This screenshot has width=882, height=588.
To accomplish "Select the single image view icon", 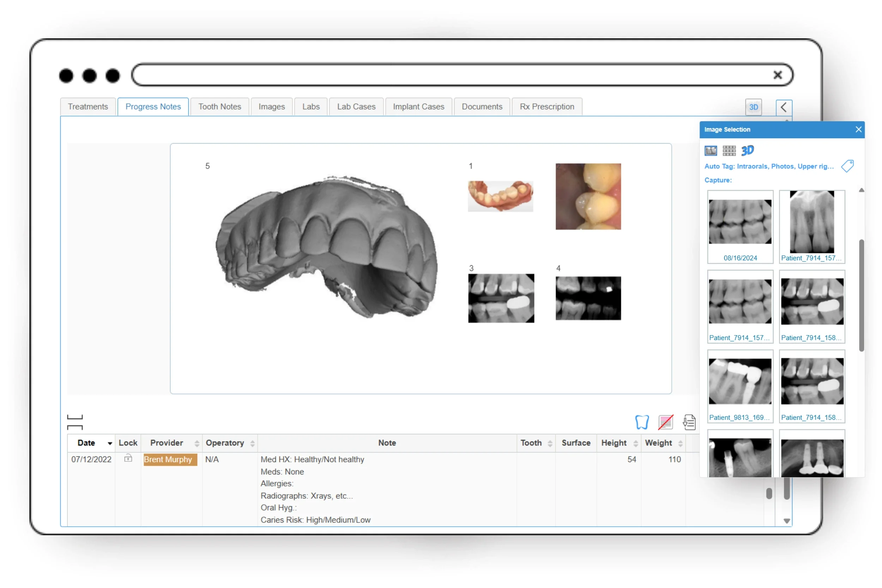I will coord(711,151).
